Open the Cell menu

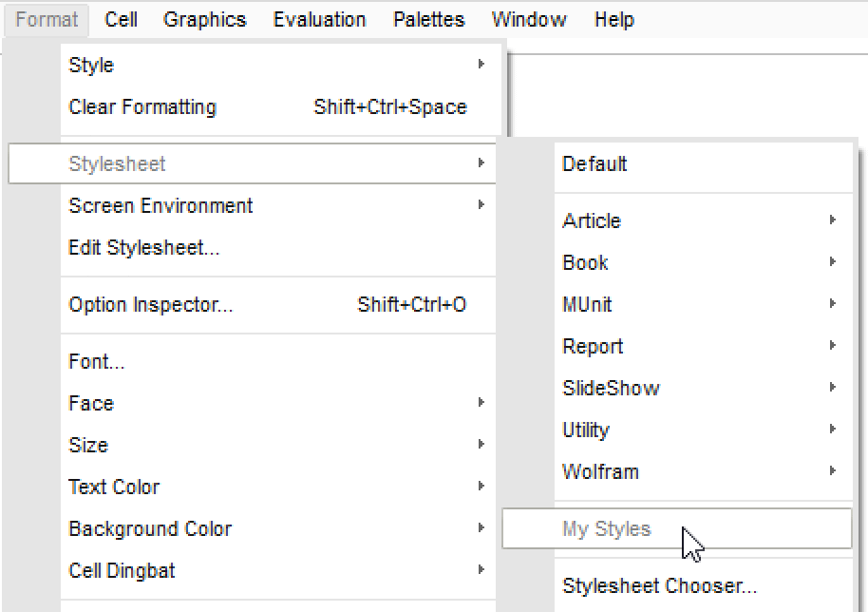click(121, 19)
